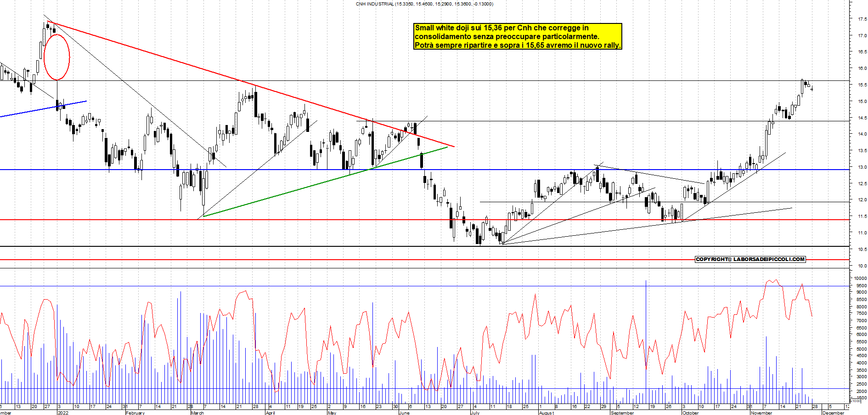Click the 8000 volume axis label
868x415 pixels.
(x=862, y=307)
